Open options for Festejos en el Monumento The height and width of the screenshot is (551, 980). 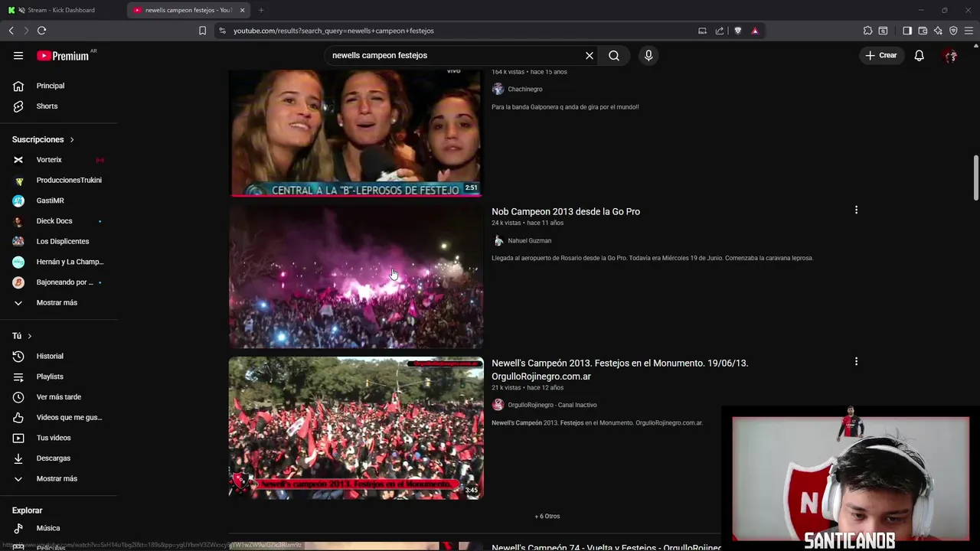click(x=856, y=361)
